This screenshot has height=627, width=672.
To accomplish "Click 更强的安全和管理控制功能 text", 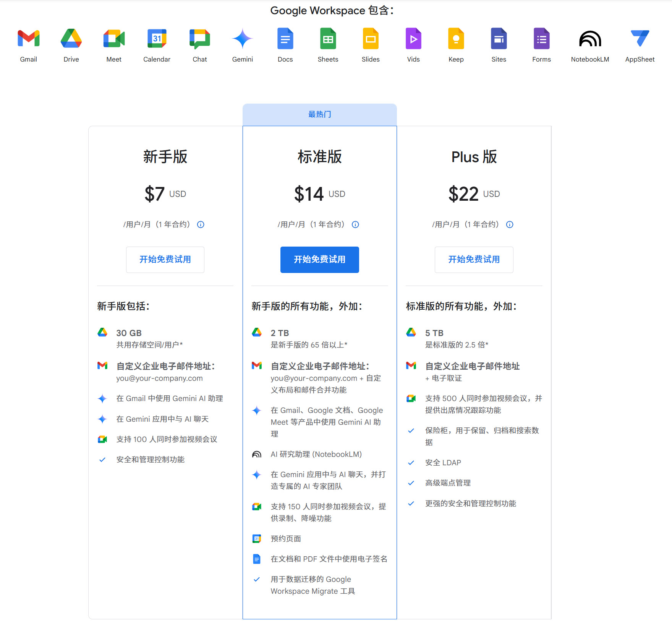I will [471, 504].
